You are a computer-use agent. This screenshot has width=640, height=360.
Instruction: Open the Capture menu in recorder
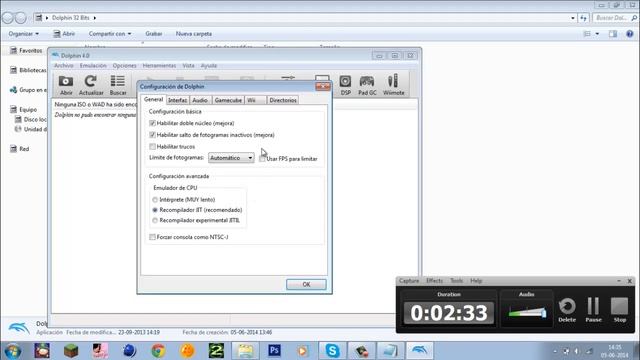(409, 281)
